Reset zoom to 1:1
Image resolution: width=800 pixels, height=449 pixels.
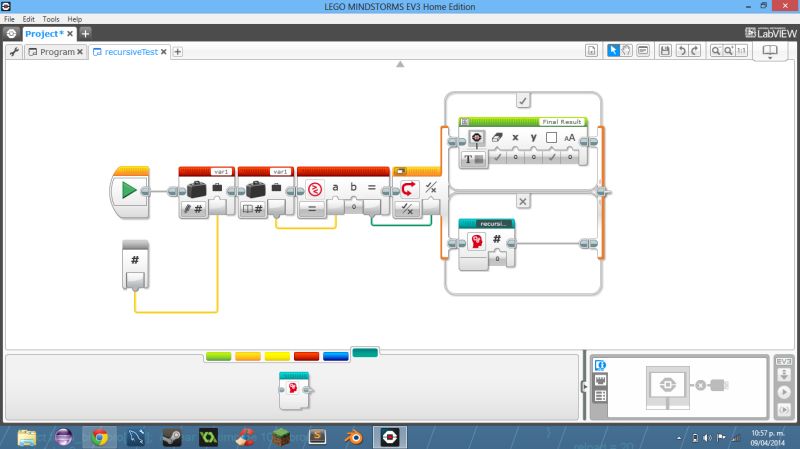pos(741,51)
